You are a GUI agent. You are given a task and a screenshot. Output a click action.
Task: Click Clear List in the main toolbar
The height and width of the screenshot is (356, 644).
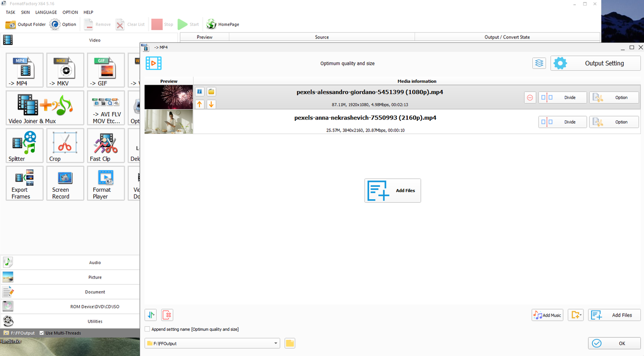tap(130, 24)
